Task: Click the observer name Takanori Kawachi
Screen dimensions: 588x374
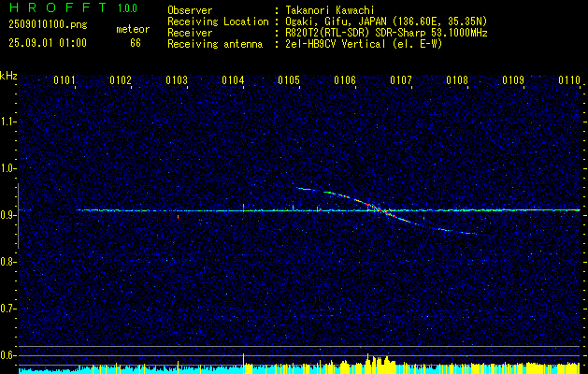Action: pos(330,10)
